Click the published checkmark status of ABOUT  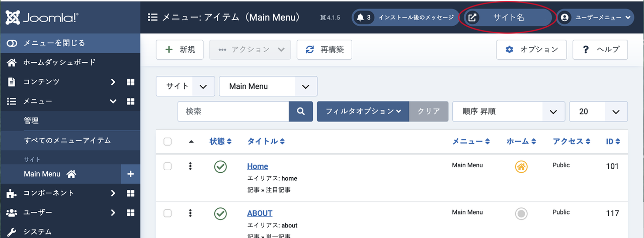[x=220, y=213]
